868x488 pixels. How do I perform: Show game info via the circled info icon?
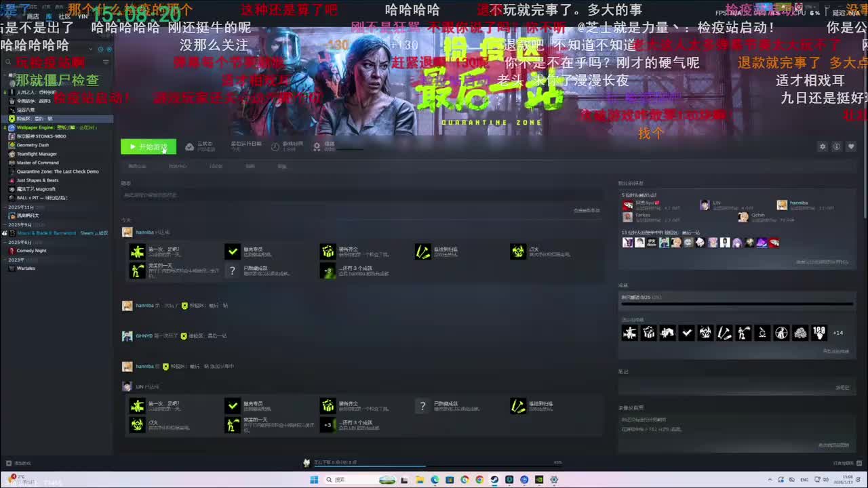837,146
